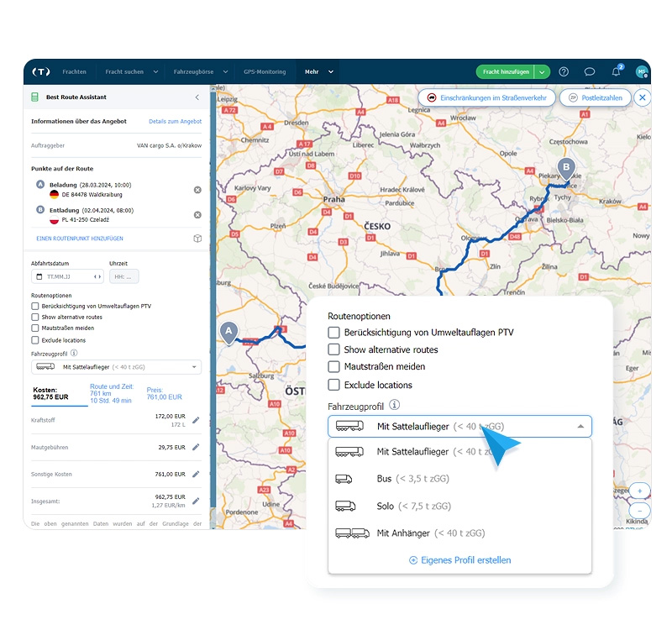Screen dimensions: 672x630
Task: Open the MS user avatar menu
Action: pos(642,71)
